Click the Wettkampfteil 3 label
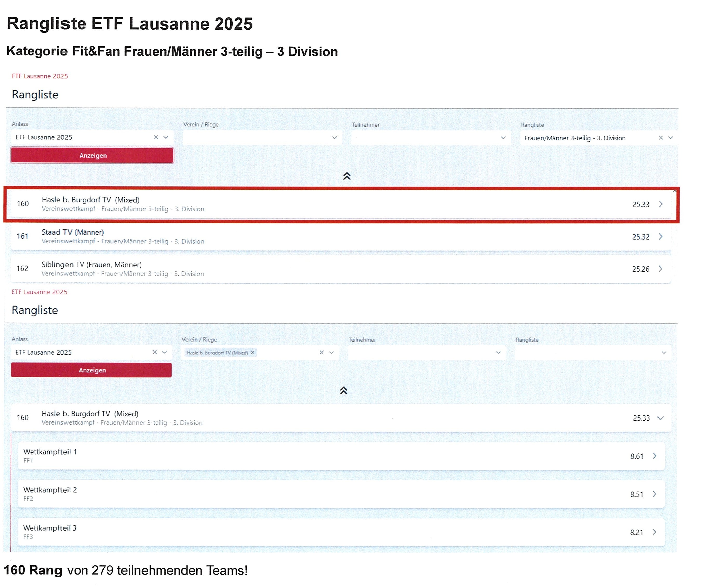This screenshot has height=588, width=701. [50, 528]
